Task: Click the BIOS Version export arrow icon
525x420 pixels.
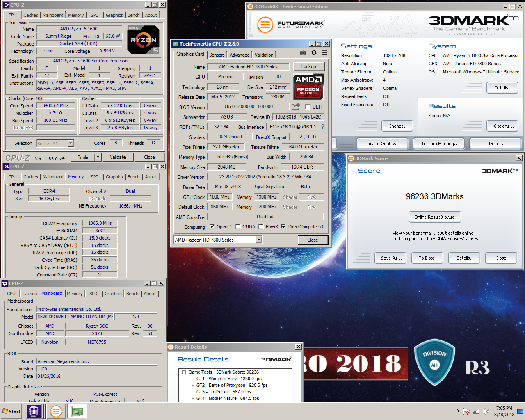Action: 296,107
